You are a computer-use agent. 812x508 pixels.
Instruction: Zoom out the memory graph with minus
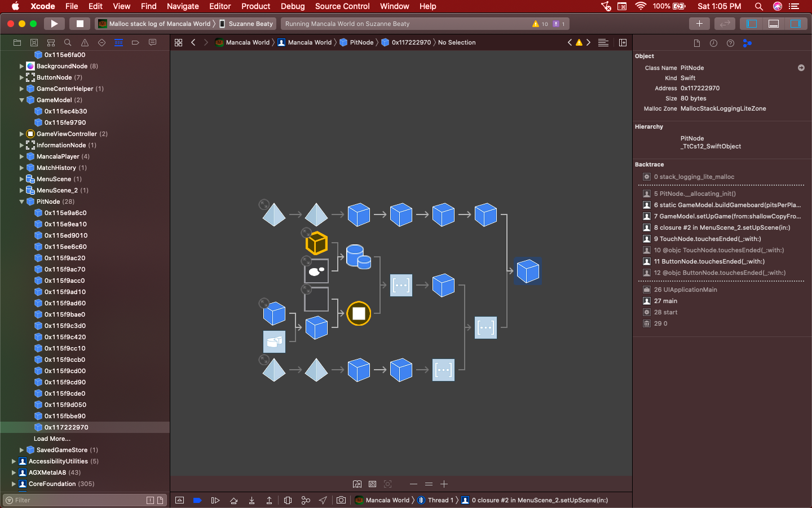[x=413, y=484]
